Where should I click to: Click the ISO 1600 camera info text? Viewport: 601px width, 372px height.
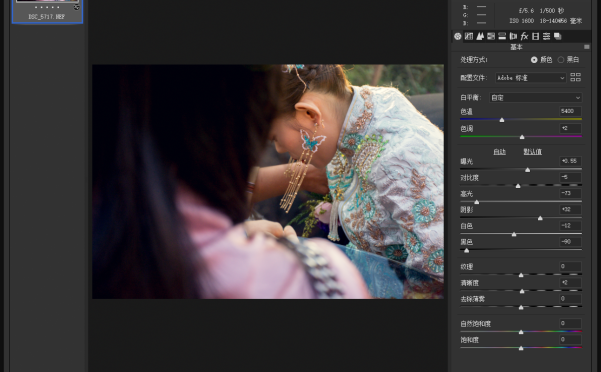[x=521, y=21]
